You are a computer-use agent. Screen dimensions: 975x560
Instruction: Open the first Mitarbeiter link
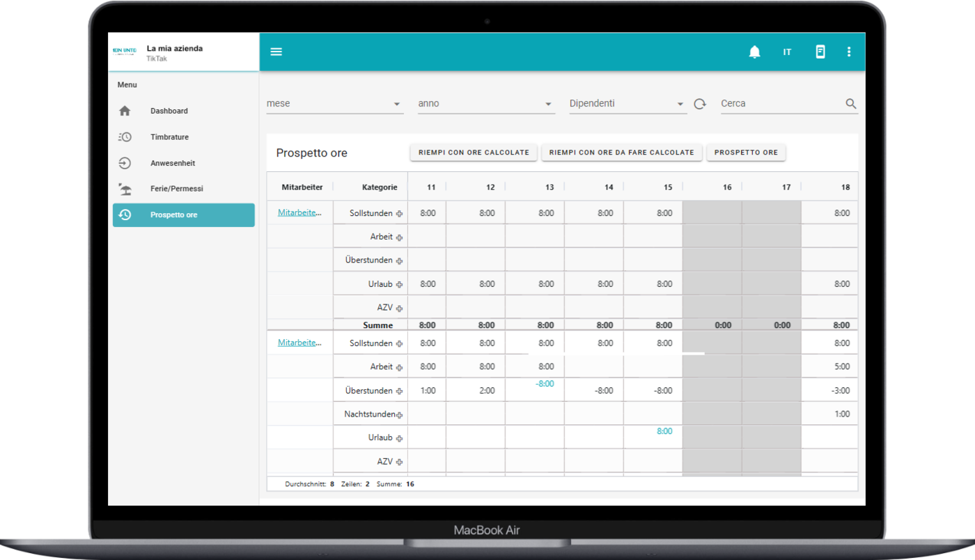pos(299,213)
